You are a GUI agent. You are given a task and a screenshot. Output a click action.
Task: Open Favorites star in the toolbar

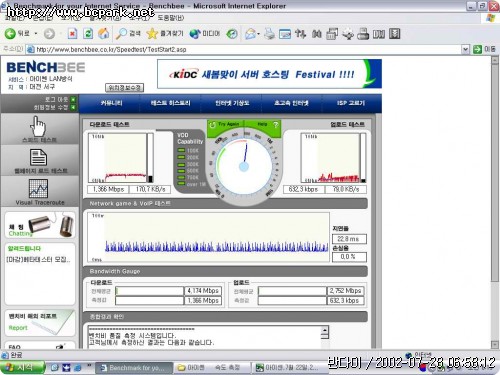[x=152, y=33]
